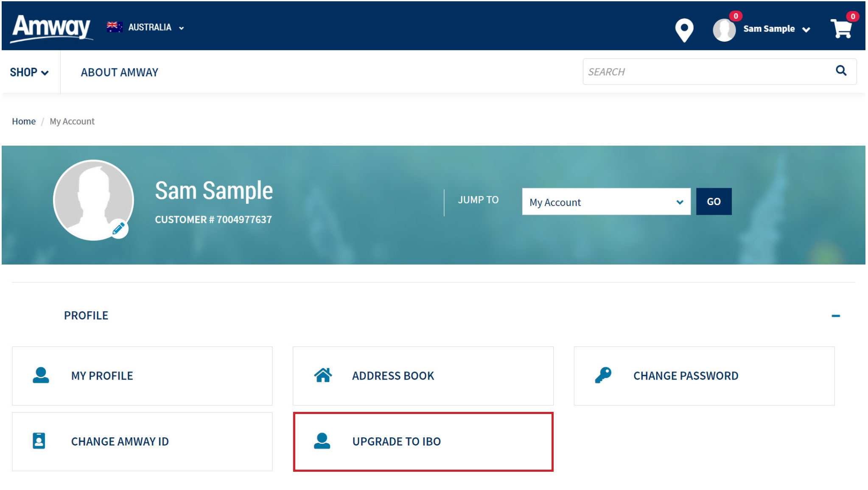
Task: Expand the Sam Sample account menu
Action: [x=776, y=29]
